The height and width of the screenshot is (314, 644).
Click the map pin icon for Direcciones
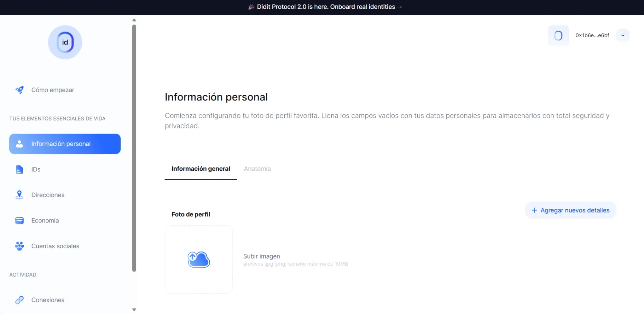[x=19, y=195]
